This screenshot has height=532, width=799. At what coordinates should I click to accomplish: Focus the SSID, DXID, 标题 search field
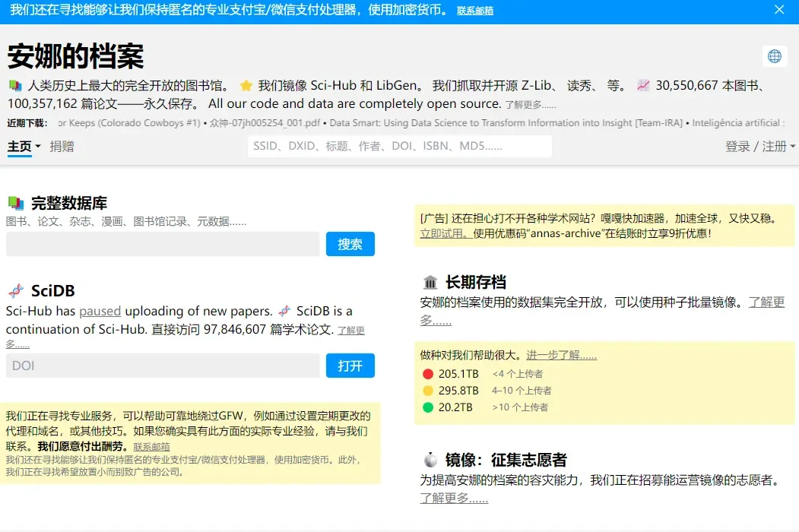(x=400, y=146)
